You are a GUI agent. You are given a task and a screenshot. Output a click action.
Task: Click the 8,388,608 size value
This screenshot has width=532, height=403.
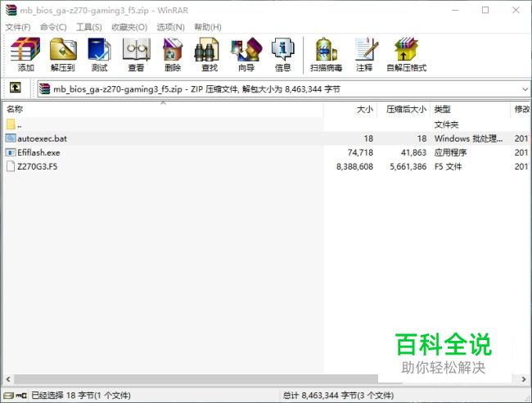point(354,167)
